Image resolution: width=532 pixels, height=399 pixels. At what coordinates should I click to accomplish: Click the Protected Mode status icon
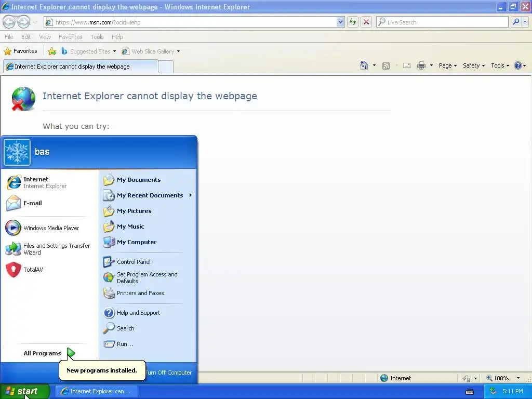coord(467,378)
